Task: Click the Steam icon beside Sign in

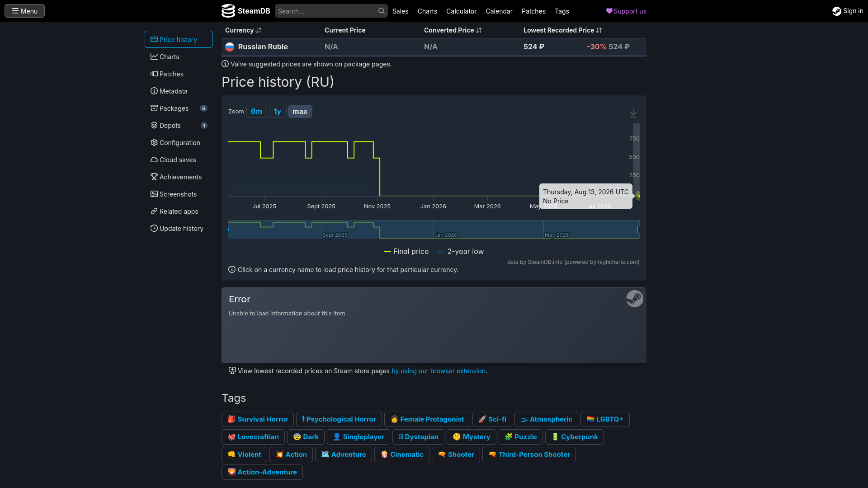Action: 837,11
